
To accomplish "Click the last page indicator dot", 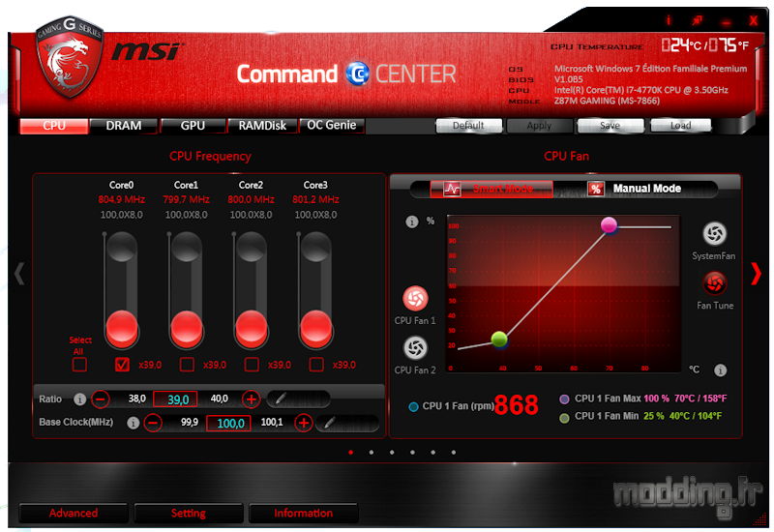I will (x=453, y=452).
